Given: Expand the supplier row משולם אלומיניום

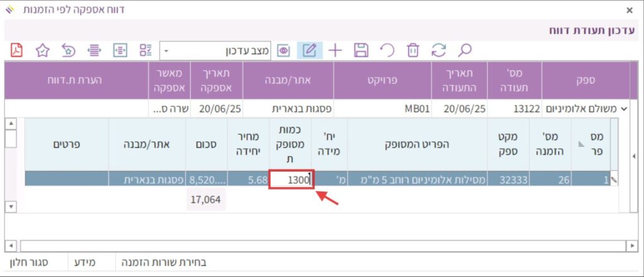Looking at the screenshot, I should point(624,109).
